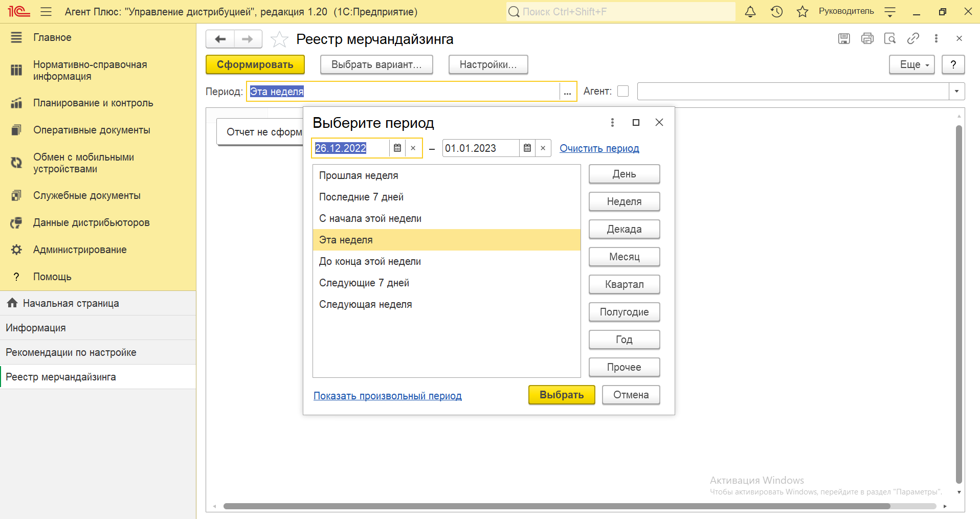Save the report using diskette icon
Viewport: 980px width, 519px height.
coord(844,38)
